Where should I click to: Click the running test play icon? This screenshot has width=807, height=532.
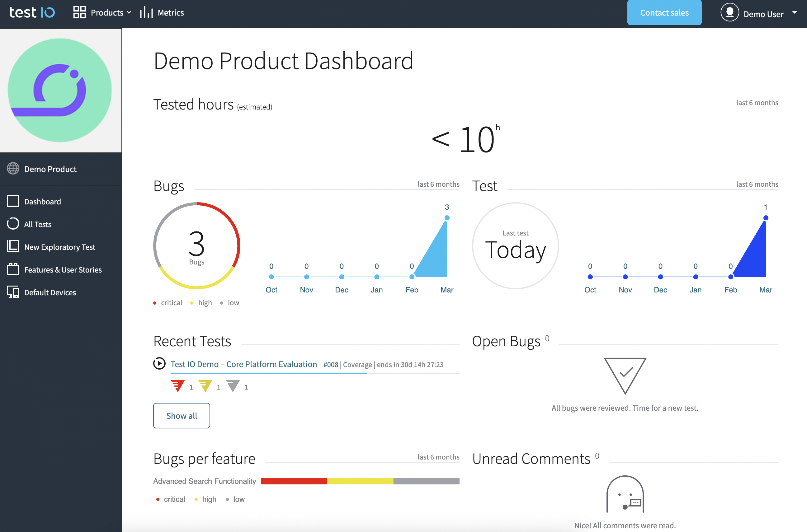point(159,364)
